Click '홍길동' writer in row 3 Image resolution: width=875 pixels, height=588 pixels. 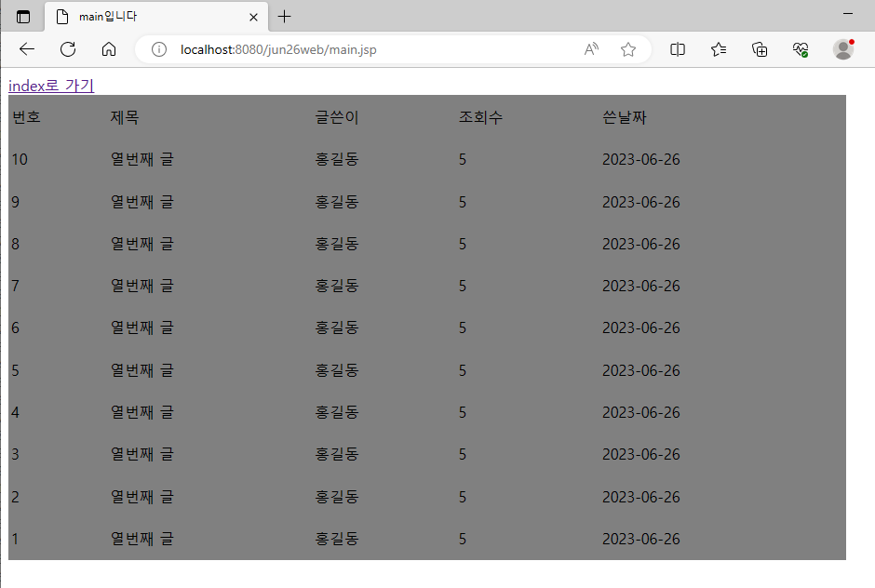click(x=337, y=454)
